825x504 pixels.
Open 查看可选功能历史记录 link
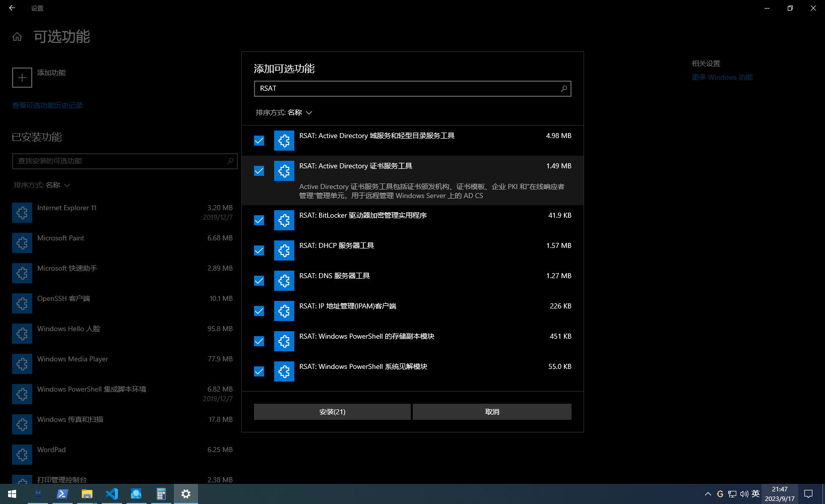pyautogui.click(x=47, y=105)
